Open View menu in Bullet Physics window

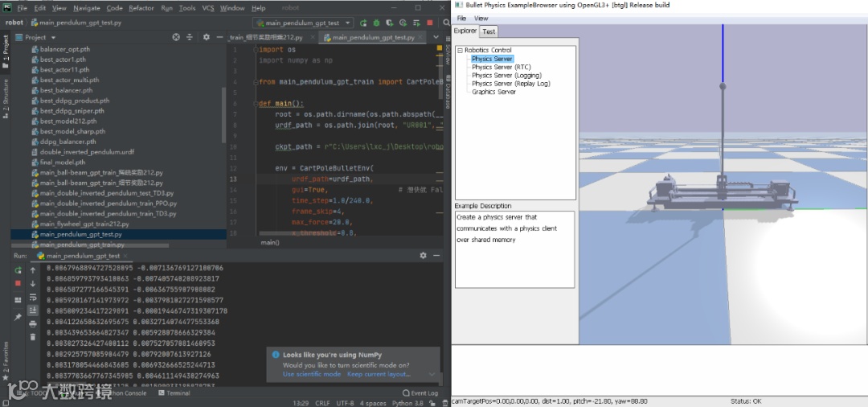(x=481, y=18)
